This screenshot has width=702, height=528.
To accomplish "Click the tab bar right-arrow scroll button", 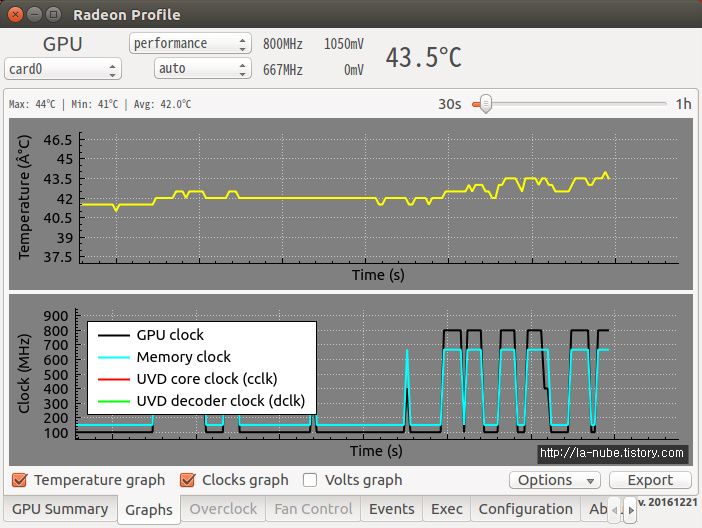I will pyautogui.click(x=630, y=510).
